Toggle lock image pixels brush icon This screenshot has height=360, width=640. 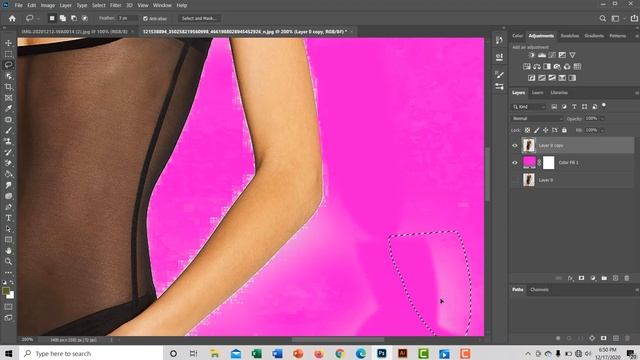point(536,130)
